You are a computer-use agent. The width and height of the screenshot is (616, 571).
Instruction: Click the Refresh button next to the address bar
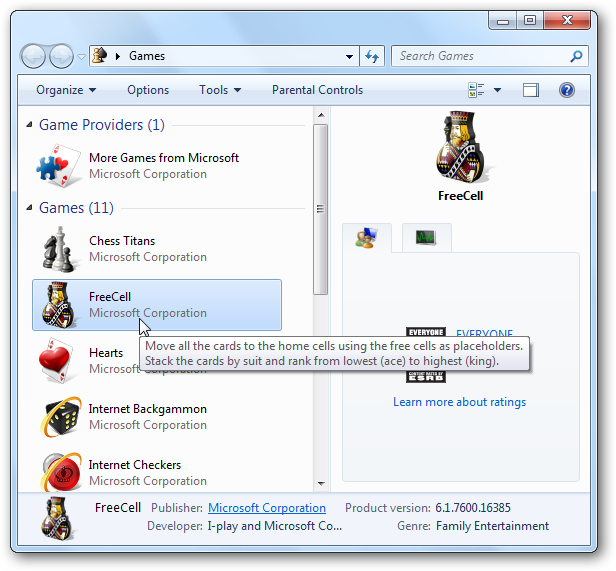pos(372,56)
